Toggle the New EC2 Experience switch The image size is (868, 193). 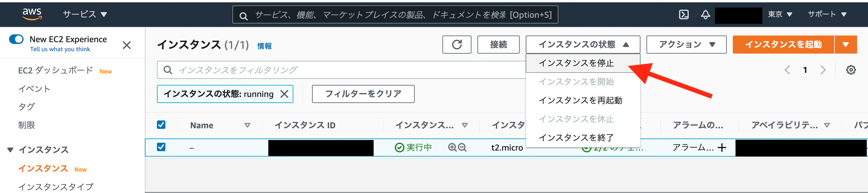point(16,39)
